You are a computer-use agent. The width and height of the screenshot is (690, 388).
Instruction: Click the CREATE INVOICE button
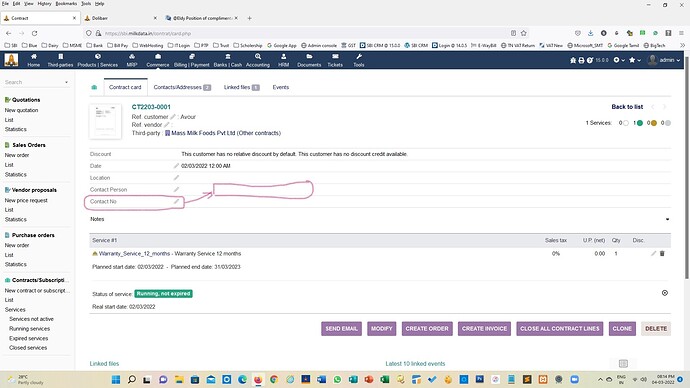tap(484, 329)
